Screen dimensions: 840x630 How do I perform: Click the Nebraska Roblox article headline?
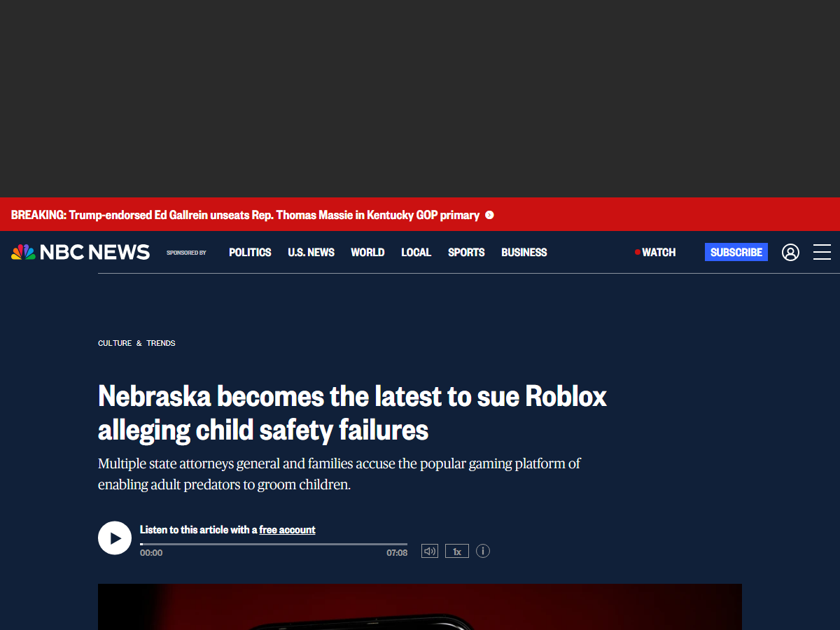click(352, 413)
